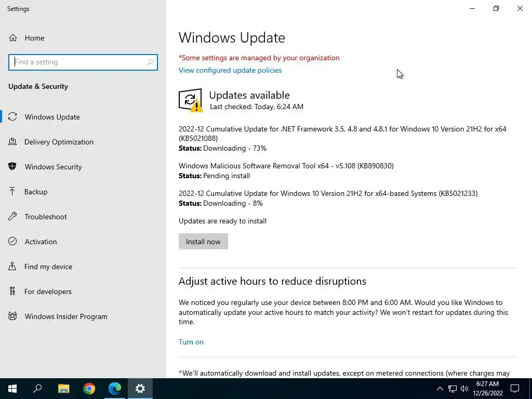
Task: Launch Microsoft Edge from the taskbar
Action: point(115,389)
